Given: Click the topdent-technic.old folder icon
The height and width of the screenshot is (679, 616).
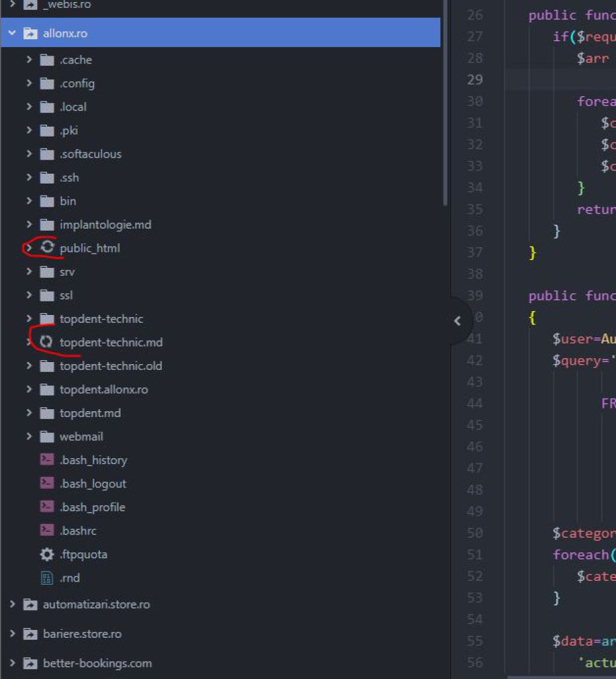Looking at the screenshot, I should click(x=47, y=366).
